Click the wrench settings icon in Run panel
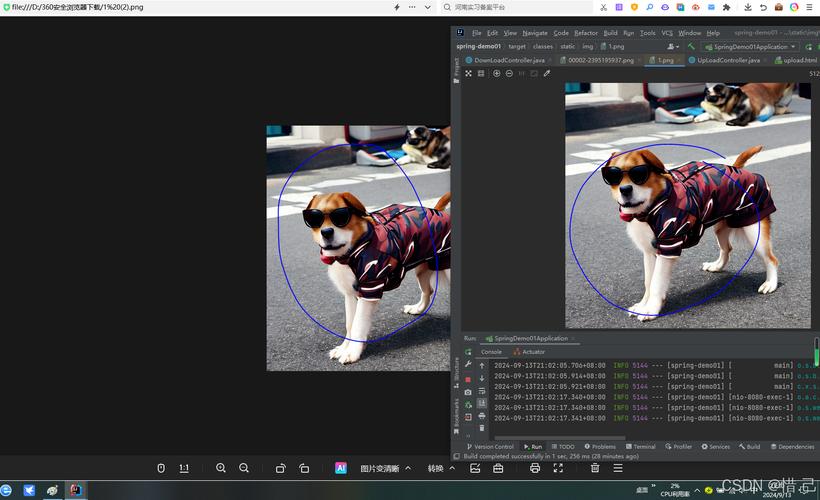Screen dimensions: 820x500 [x=468, y=365]
